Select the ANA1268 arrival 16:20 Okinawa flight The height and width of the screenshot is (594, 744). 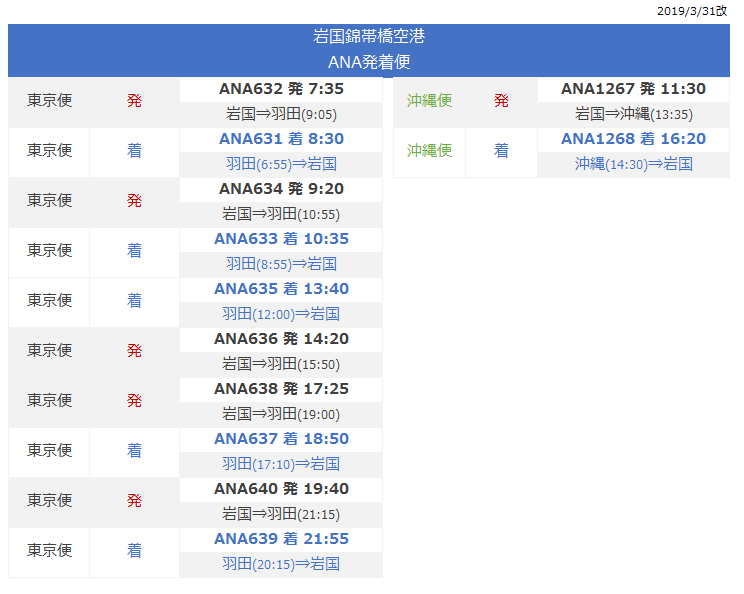(x=633, y=139)
